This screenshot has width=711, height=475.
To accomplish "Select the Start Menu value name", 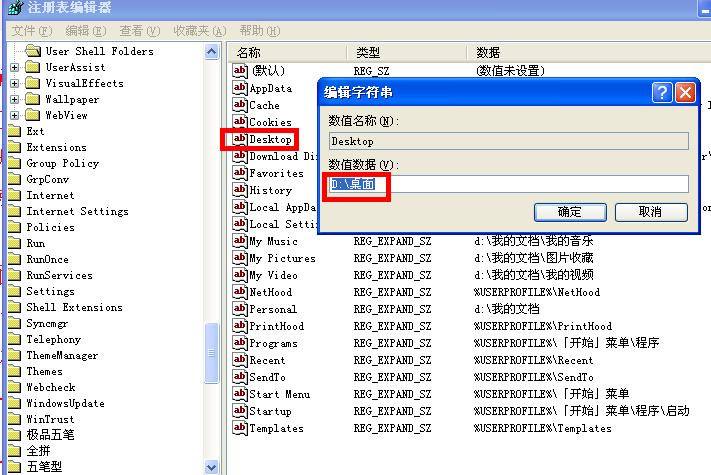I will (x=279, y=394).
